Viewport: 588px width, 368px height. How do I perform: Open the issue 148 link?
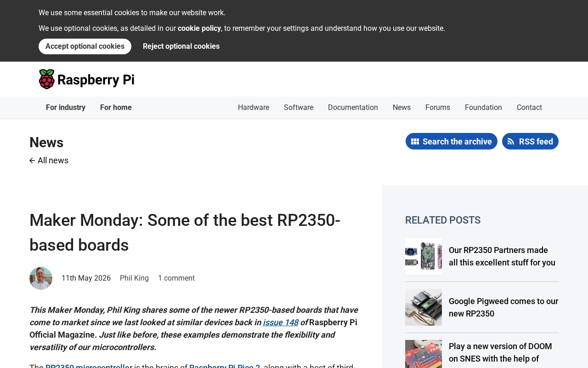(x=281, y=322)
